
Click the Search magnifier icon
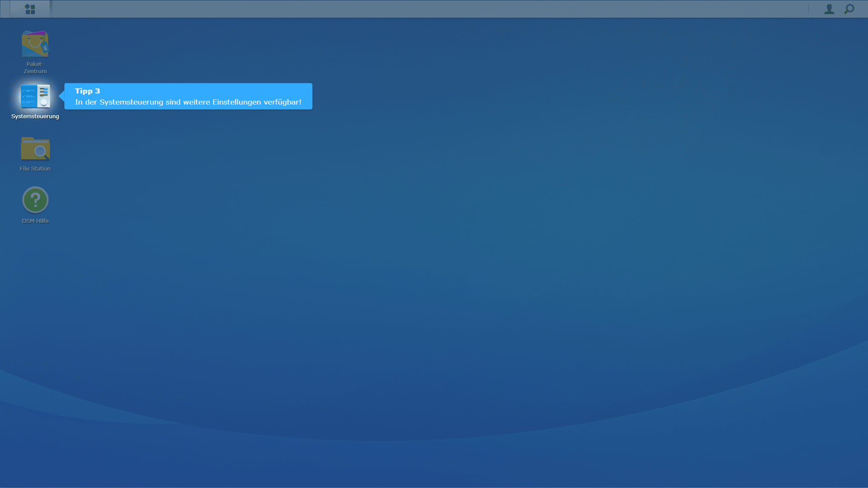(x=849, y=9)
